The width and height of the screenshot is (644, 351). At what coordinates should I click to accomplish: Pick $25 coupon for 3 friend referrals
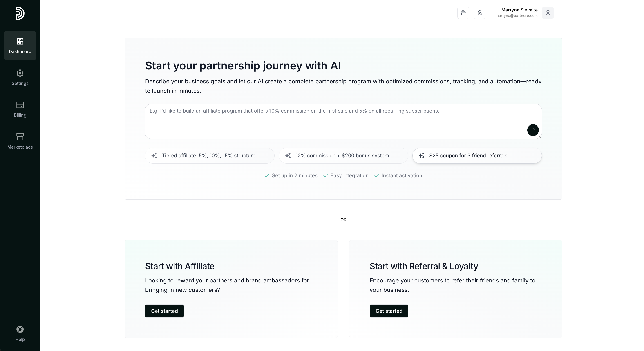[477, 156]
